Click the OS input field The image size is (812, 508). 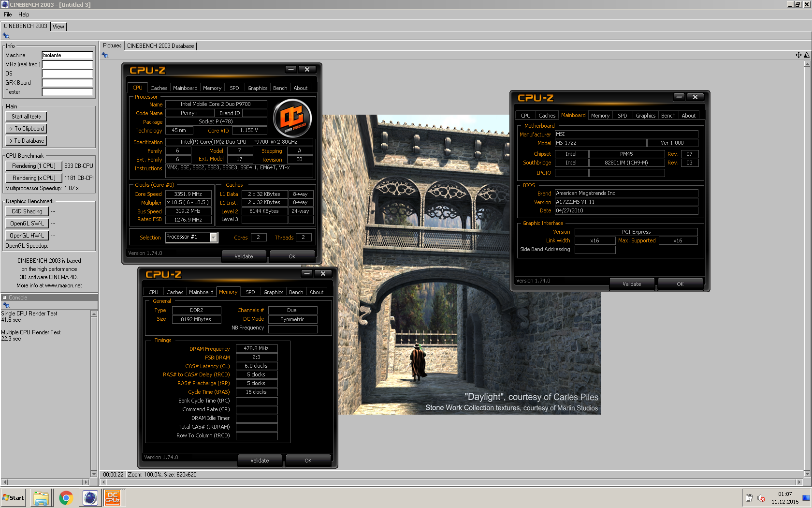coord(67,74)
